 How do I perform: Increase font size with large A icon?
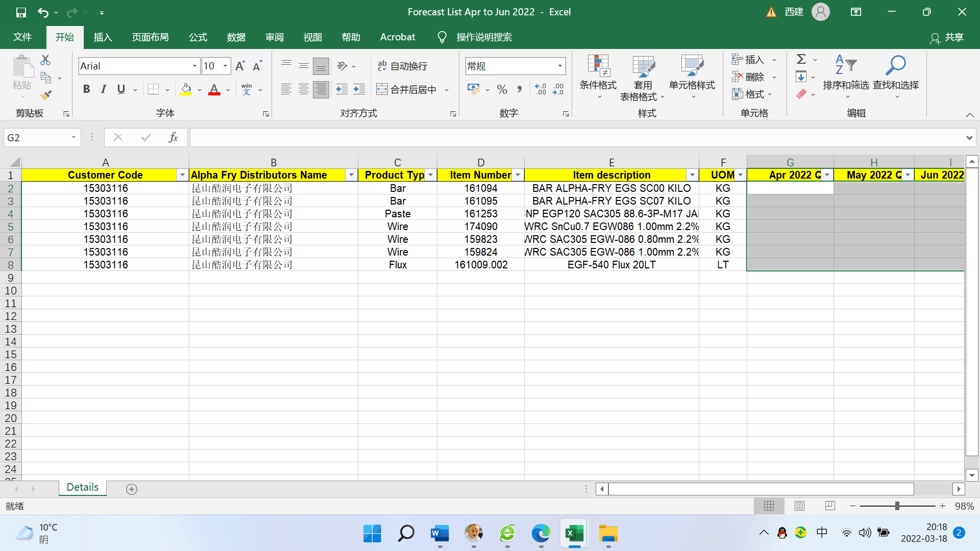[240, 66]
